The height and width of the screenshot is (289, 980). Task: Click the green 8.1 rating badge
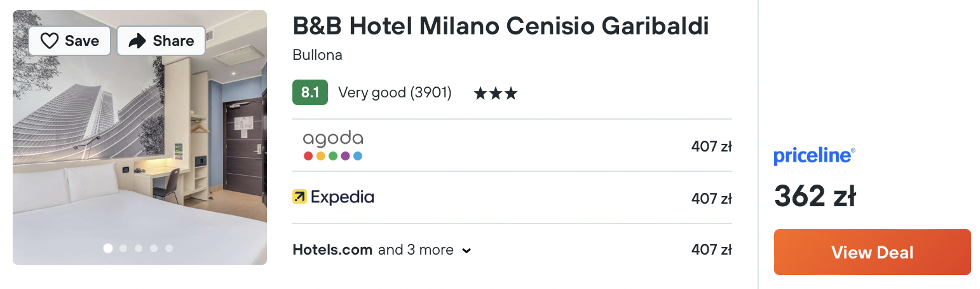pyautogui.click(x=310, y=93)
